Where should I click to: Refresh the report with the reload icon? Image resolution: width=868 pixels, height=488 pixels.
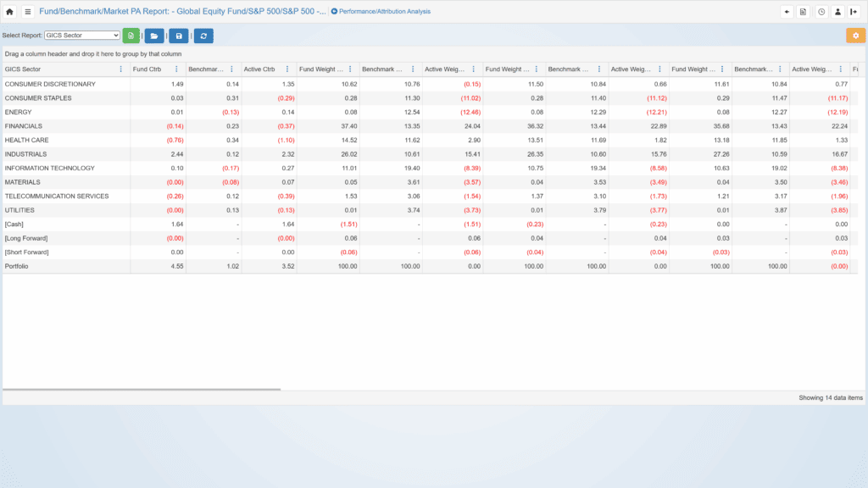click(x=203, y=36)
